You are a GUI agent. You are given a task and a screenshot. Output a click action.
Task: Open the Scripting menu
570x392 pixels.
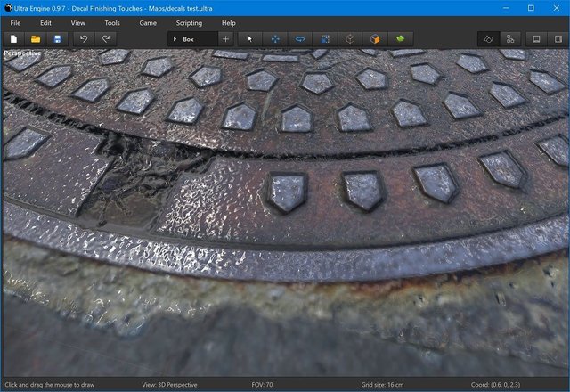point(189,23)
